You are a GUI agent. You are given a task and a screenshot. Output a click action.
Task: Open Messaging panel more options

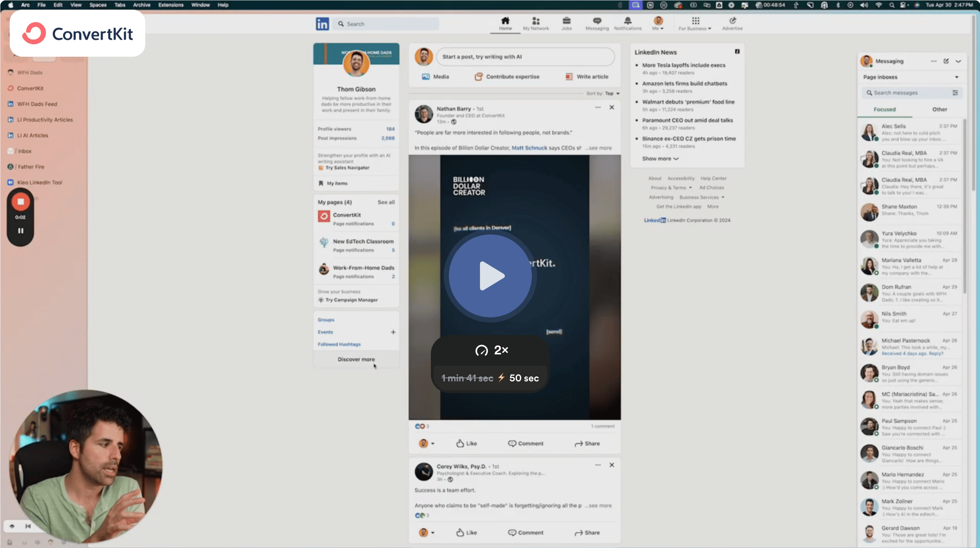point(933,61)
